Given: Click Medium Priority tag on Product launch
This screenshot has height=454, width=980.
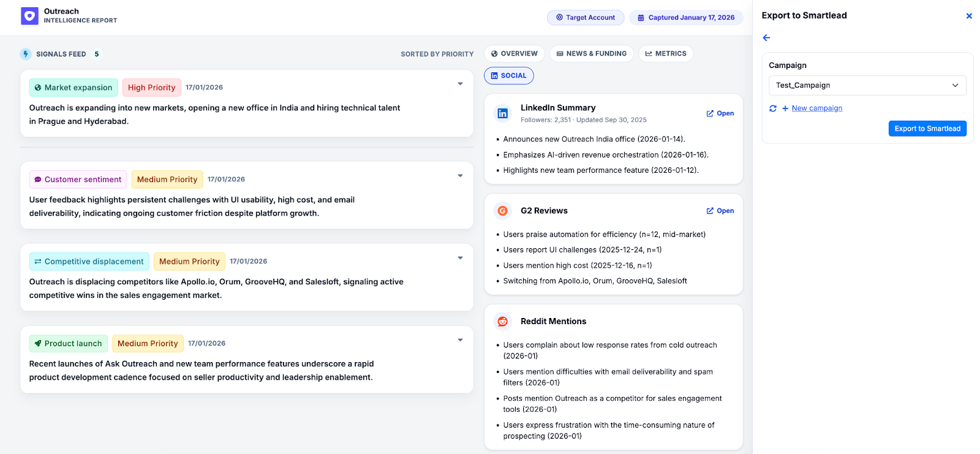Looking at the screenshot, I should tap(148, 344).
